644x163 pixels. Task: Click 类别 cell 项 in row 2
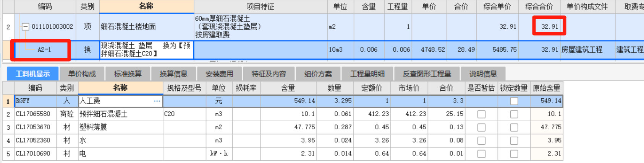point(87,27)
